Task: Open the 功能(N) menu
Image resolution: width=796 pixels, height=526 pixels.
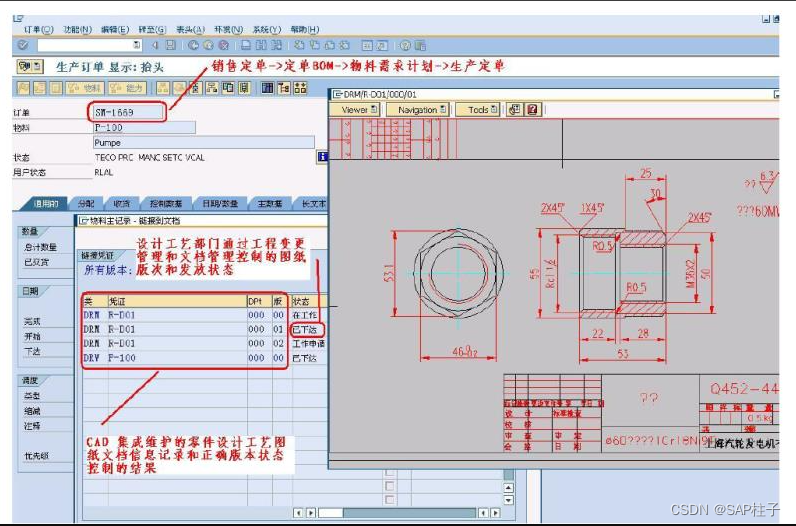Action: coord(77,30)
